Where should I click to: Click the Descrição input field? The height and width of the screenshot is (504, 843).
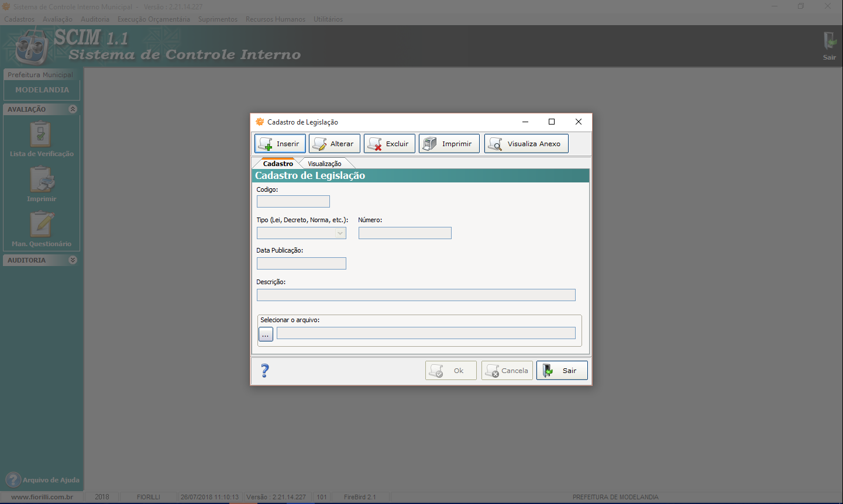tap(415, 295)
